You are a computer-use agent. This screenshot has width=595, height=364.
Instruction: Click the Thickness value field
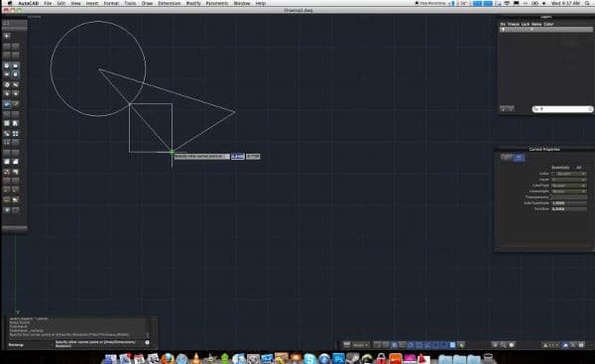point(569,208)
